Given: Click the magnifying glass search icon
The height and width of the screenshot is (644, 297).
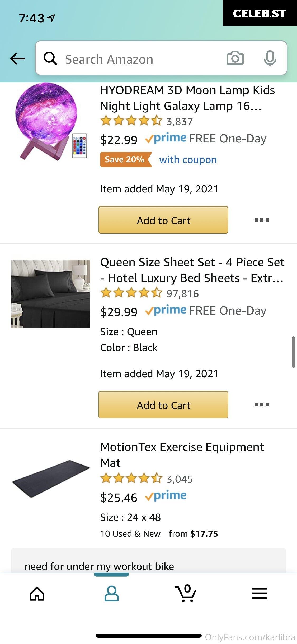Looking at the screenshot, I should [x=50, y=58].
